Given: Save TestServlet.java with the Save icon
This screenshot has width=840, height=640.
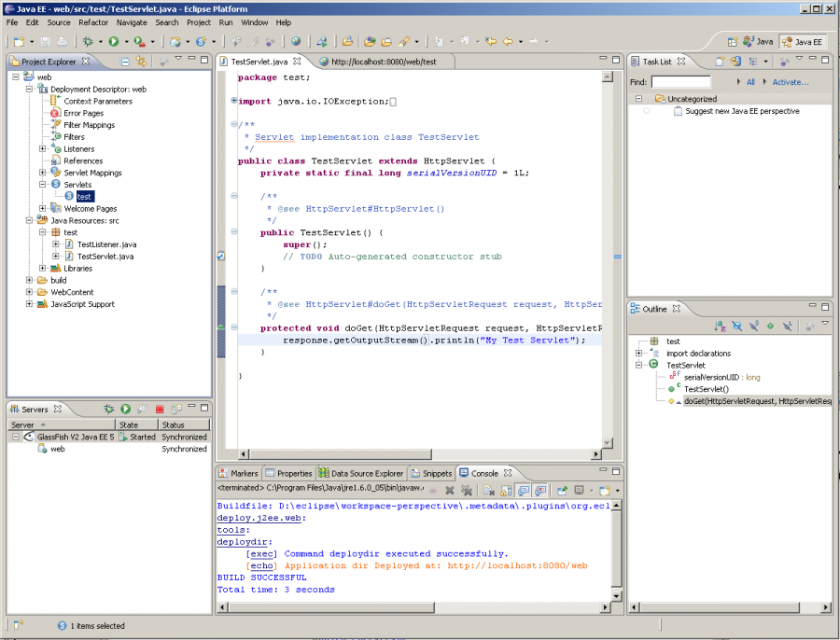Looking at the screenshot, I should click(45, 42).
